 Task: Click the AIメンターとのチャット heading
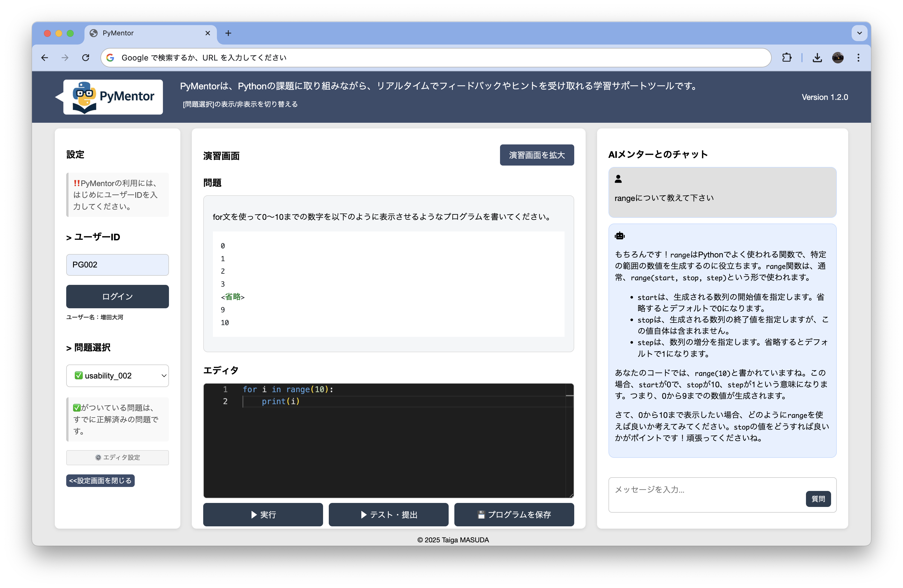[658, 154]
